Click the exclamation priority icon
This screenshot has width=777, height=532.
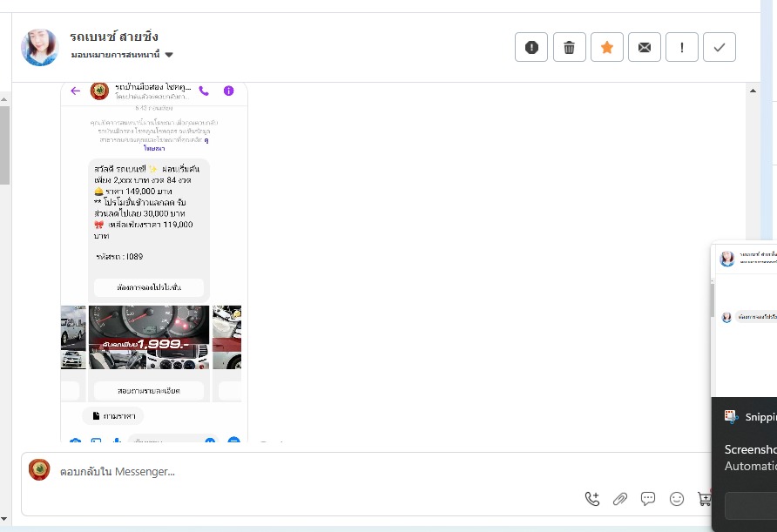tap(682, 47)
